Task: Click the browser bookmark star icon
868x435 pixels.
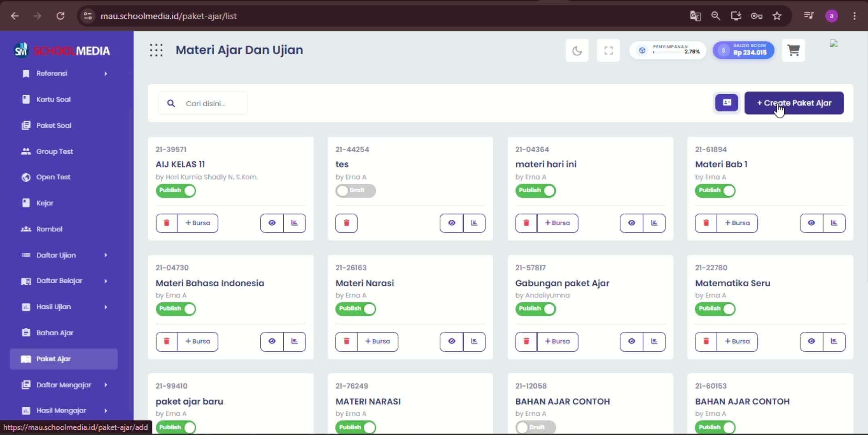Action: click(x=777, y=16)
